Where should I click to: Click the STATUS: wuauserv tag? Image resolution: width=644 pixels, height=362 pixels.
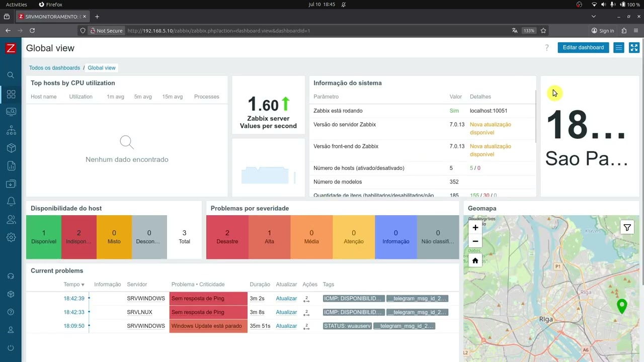pyautogui.click(x=347, y=326)
